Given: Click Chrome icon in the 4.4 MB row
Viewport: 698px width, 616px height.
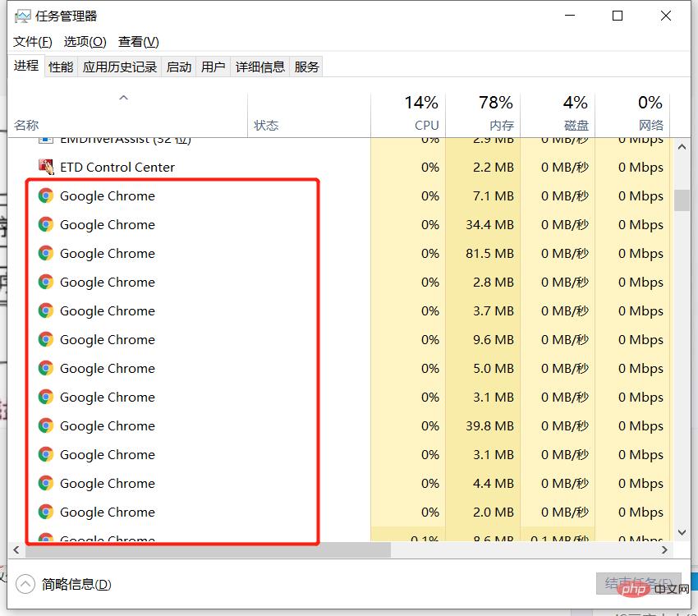Looking at the screenshot, I should 46,484.
